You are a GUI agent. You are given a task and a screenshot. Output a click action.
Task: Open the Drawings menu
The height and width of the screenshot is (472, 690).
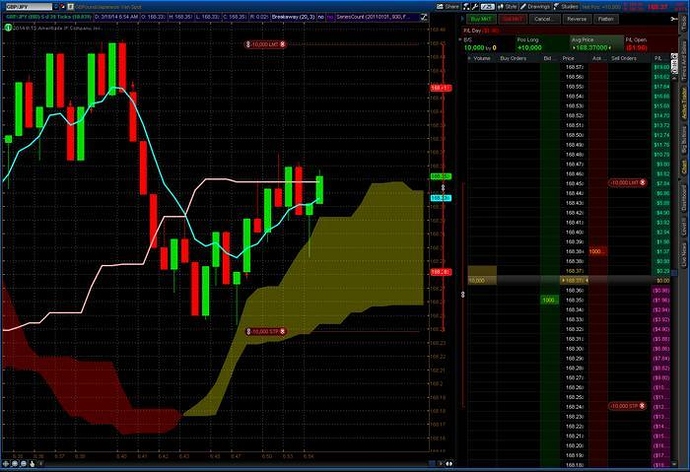[x=535, y=7]
